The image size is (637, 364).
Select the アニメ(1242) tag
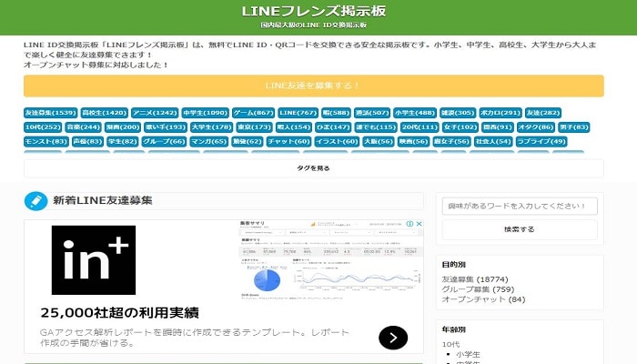click(x=155, y=113)
